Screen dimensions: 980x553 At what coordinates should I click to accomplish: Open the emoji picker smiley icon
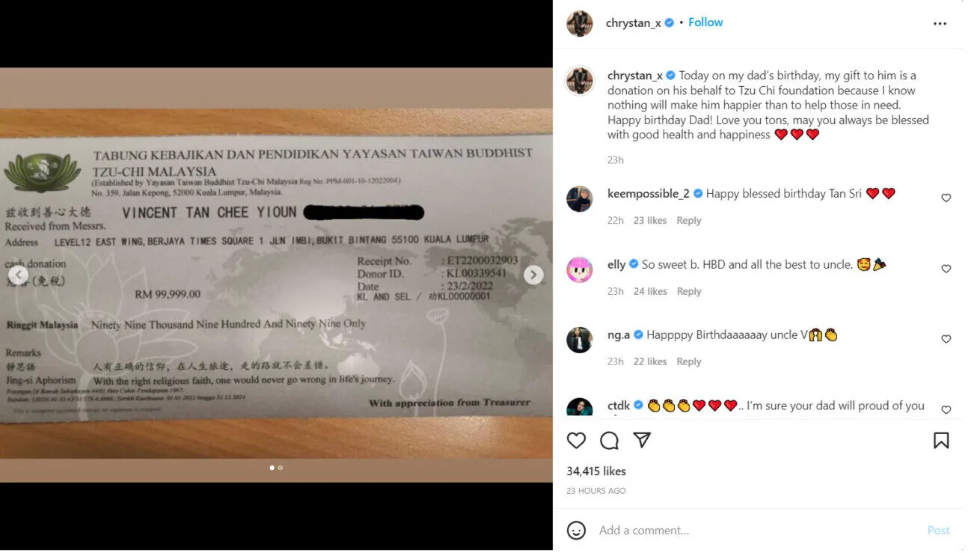point(576,531)
